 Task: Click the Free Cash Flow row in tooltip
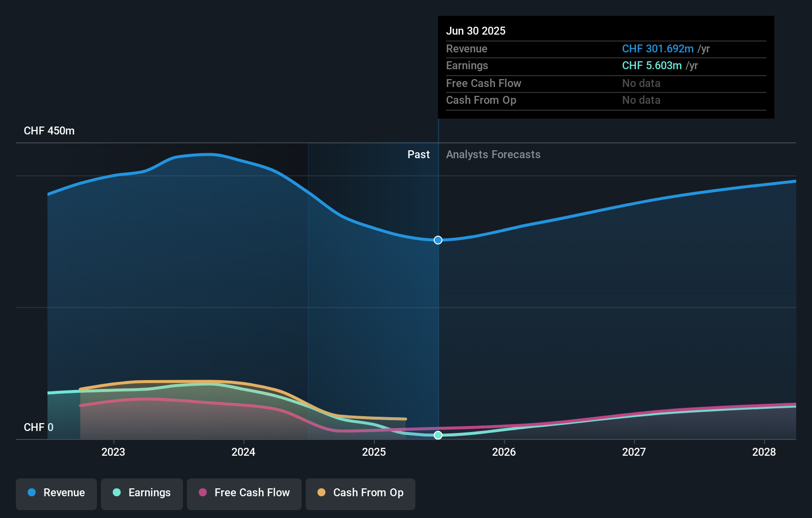coord(606,84)
